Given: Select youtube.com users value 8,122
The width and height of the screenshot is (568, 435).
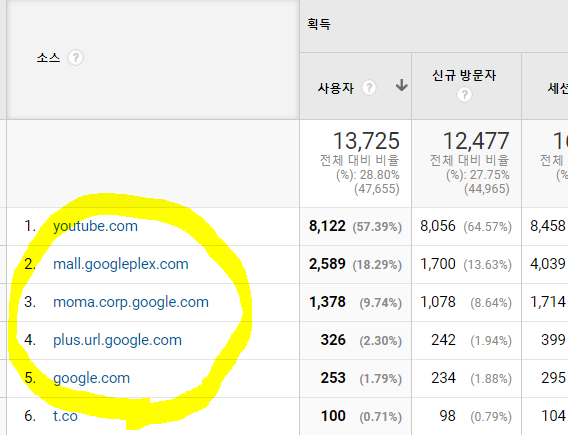Looking at the screenshot, I should (327, 226).
